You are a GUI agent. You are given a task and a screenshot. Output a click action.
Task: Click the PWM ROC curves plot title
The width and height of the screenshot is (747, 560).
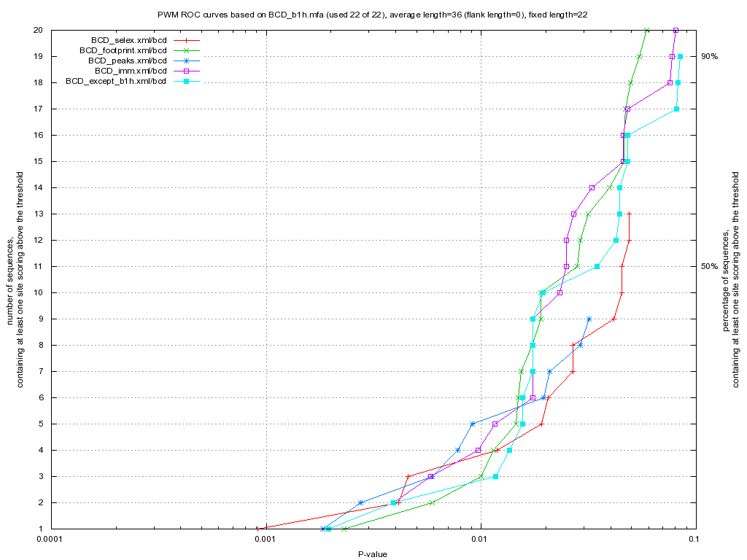click(x=372, y=14)
